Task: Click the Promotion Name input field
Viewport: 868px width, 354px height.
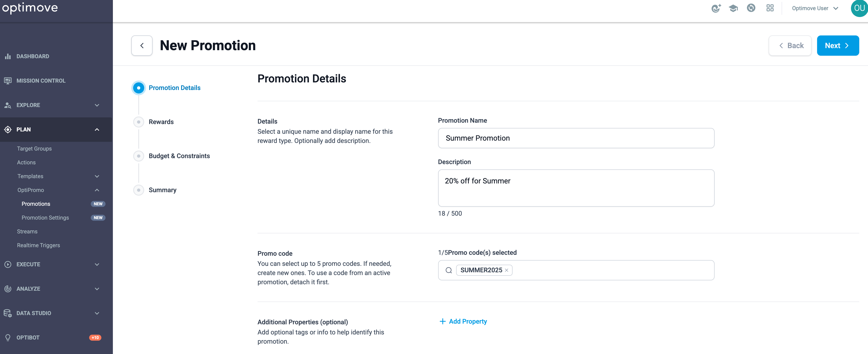Action: click(576, 138)
